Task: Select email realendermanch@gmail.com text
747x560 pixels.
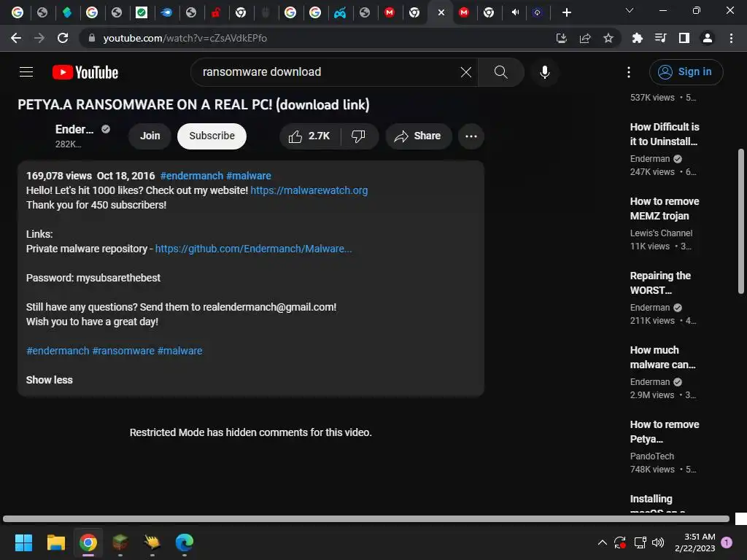Action: point(268,307)
